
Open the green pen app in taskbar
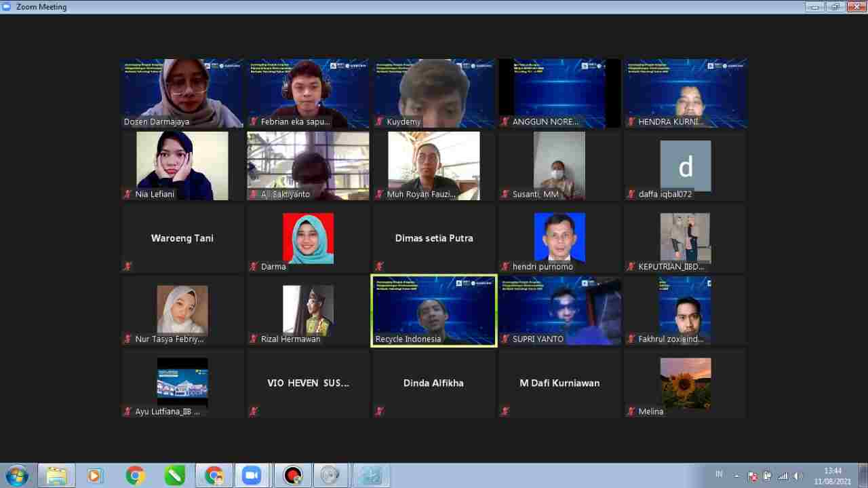174,475
